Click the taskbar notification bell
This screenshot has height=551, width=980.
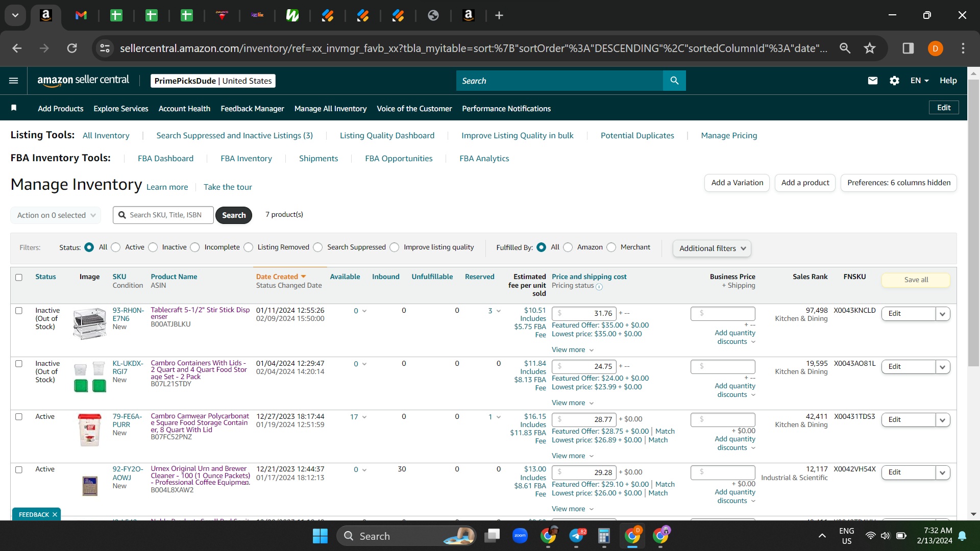[x=962, y=536]
